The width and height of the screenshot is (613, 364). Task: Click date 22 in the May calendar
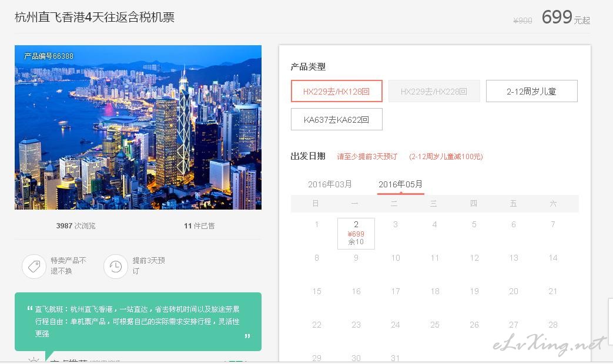[317, 325]
